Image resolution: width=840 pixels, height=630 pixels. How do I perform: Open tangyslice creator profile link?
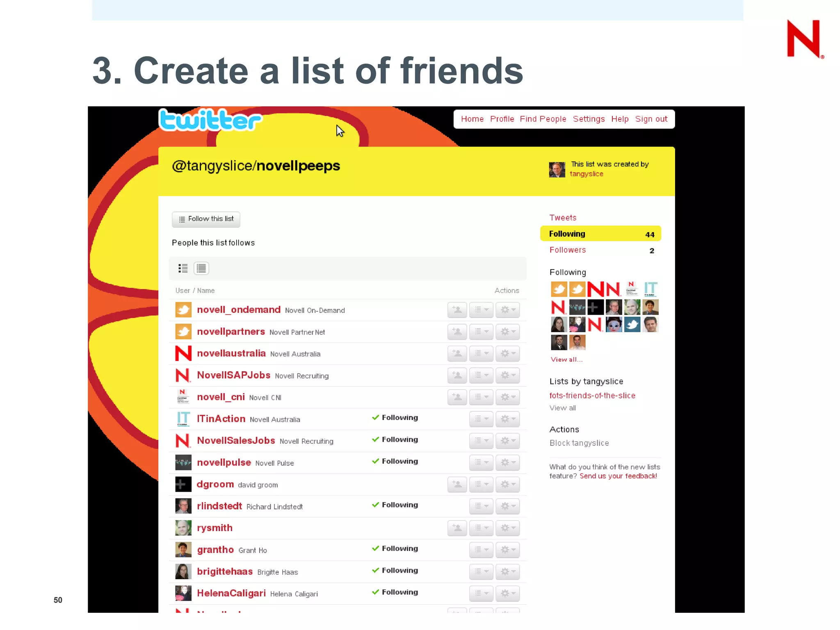pyautogui.click(x=586, y=174)
